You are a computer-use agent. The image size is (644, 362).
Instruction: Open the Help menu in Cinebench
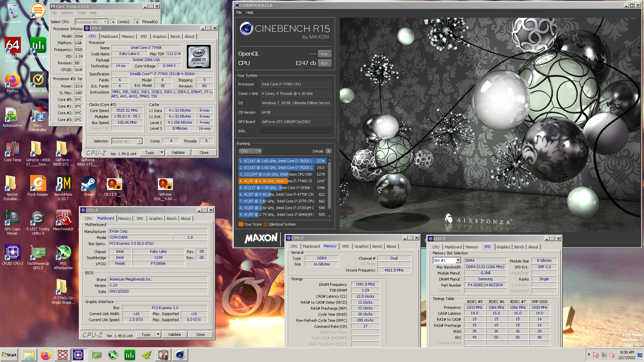[x=250, y=12]
